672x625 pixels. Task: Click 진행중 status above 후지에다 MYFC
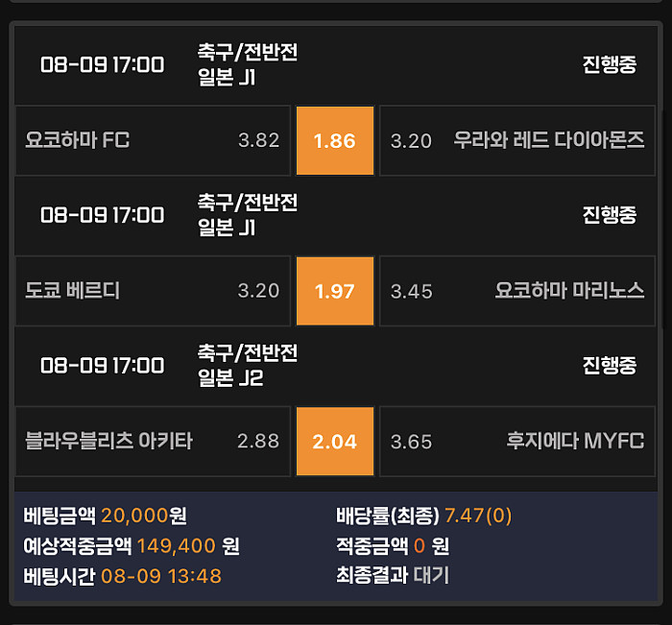(x=609, y=366)
